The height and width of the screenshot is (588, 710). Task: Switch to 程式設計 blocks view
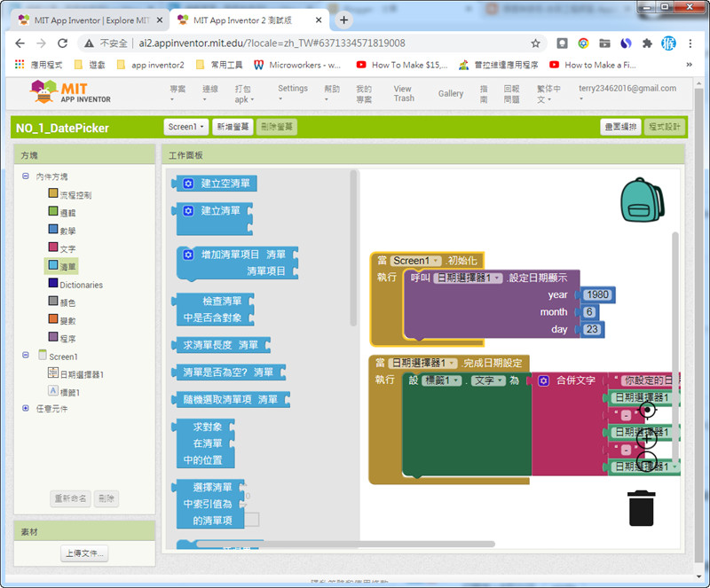pyautogui.click(x=664, y=127)
